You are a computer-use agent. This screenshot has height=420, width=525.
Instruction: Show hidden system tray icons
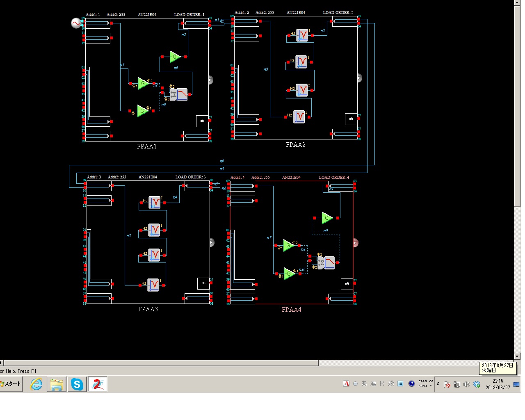[x=438, y=384]
